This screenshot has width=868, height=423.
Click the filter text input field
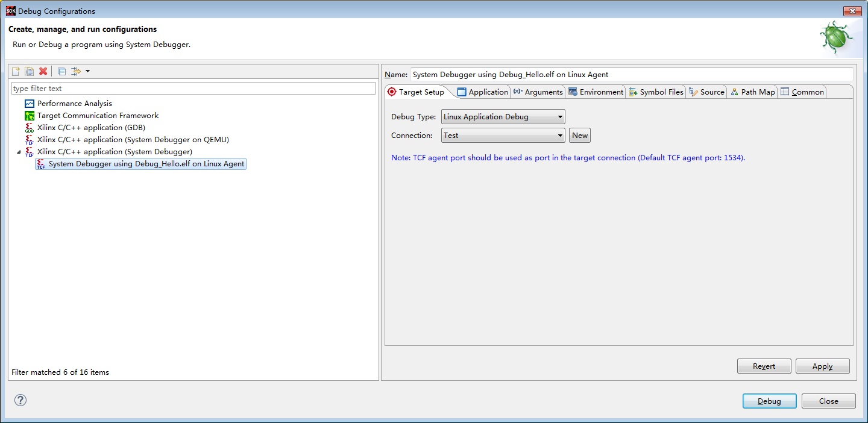tap(193, 88)
